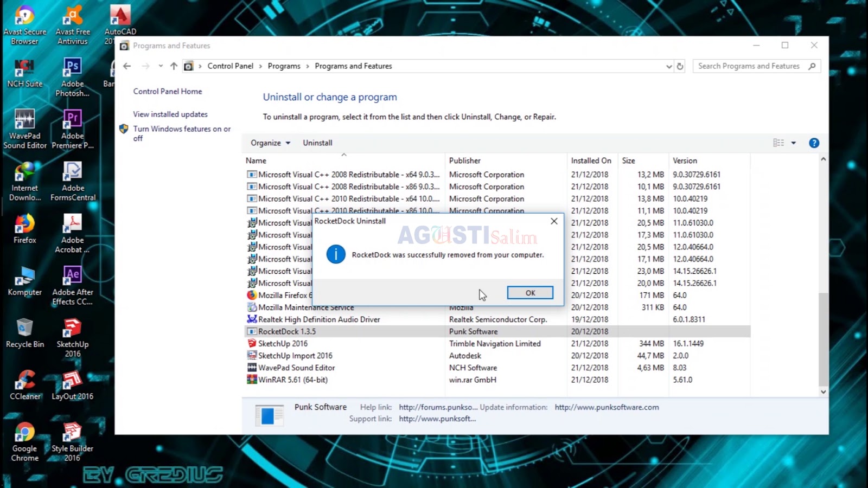Open the forums.punkso... help link
The height and width of the screenshot is (488, 868).
[x=438, y=407]
